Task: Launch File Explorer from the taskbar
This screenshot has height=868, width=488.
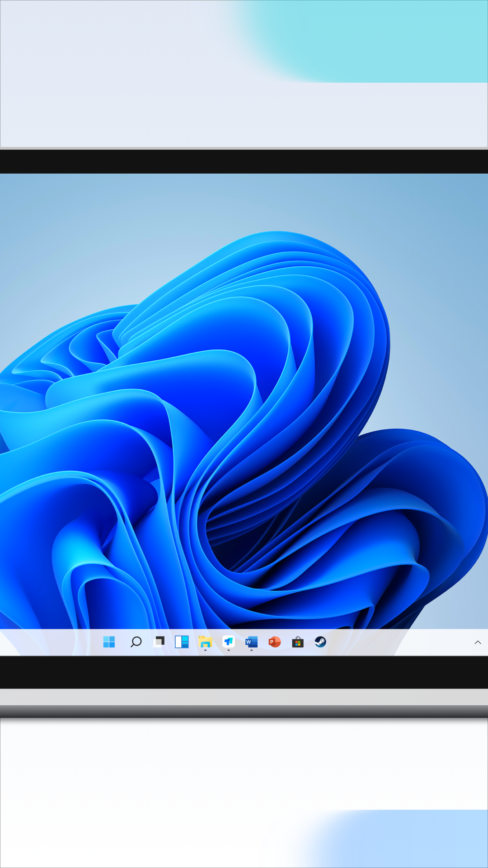Action: coord(205,642)
